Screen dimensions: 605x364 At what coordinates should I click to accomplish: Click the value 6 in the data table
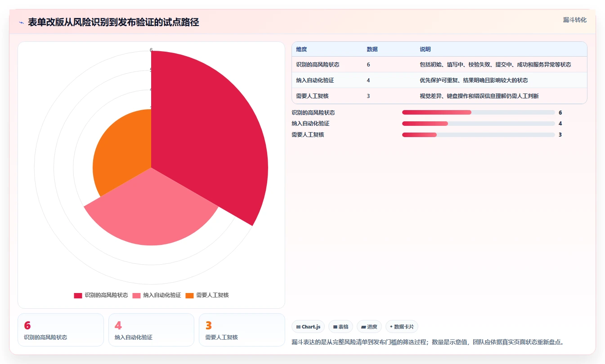point(368,65)
